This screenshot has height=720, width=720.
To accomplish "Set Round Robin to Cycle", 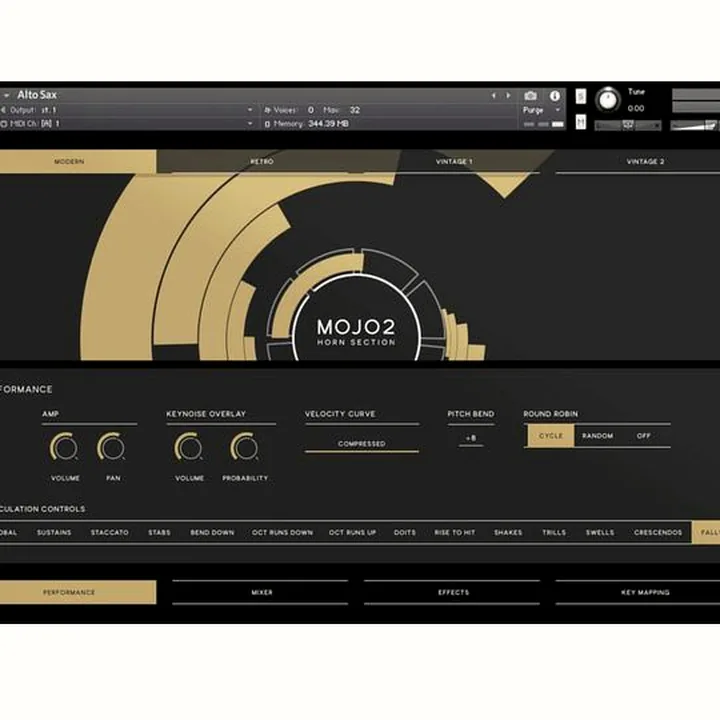I will pos(550,436).
